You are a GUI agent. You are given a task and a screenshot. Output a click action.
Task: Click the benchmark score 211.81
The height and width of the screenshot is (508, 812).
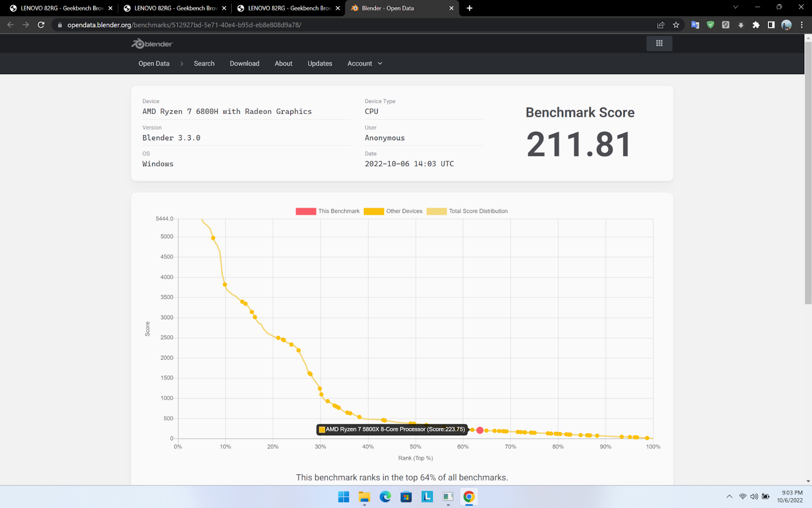pos(579,144)
